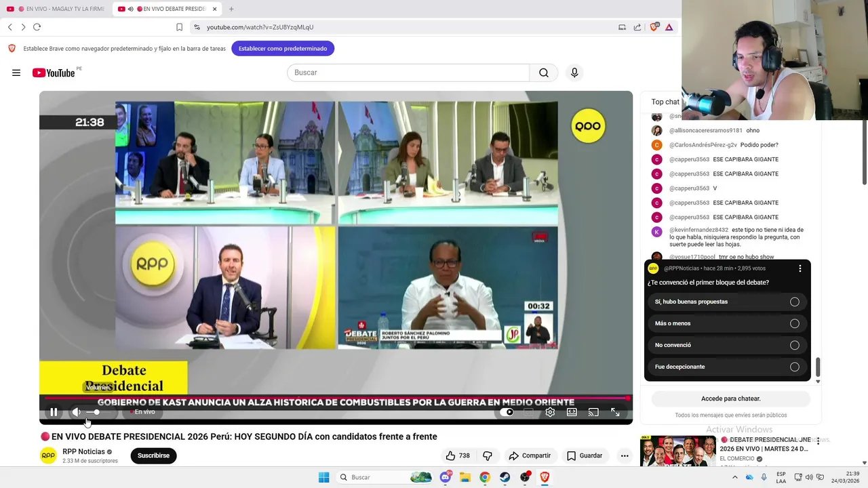Click the YouTube search magnifier button

[x=544, y=73]
